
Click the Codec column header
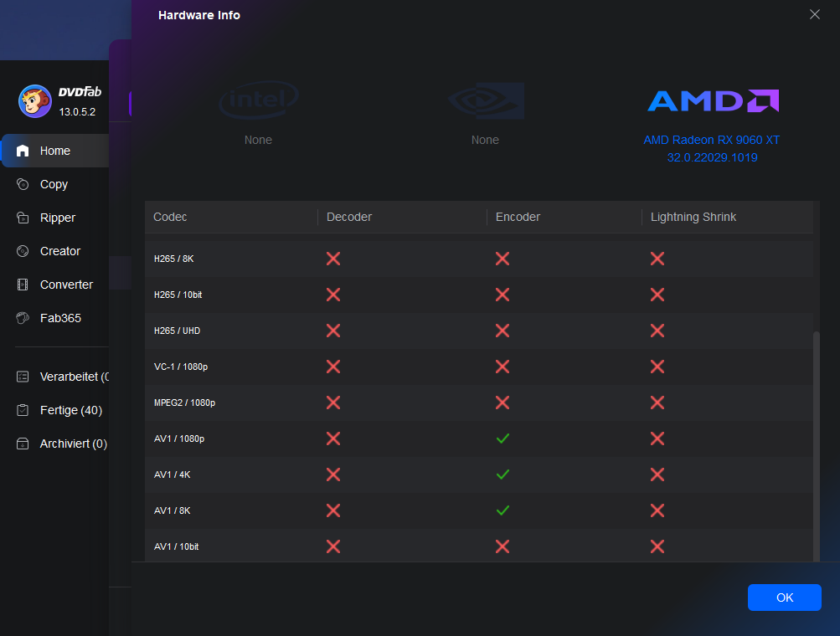170,217
